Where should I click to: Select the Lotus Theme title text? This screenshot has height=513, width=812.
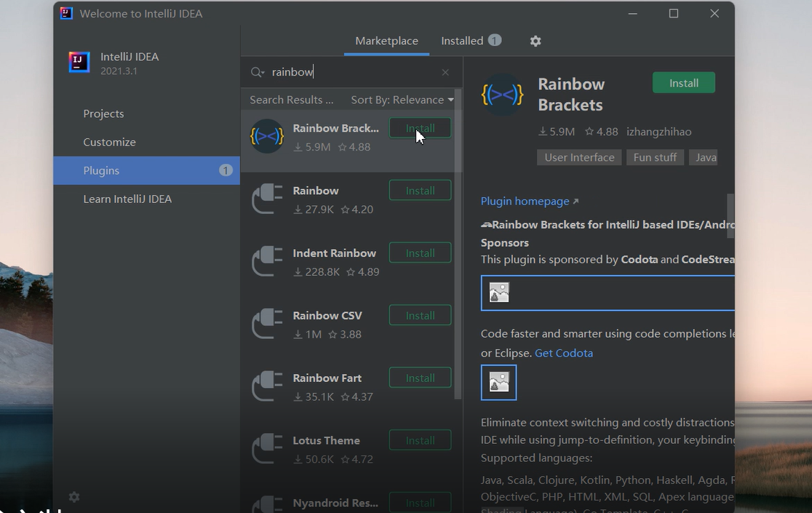[326, 440]
